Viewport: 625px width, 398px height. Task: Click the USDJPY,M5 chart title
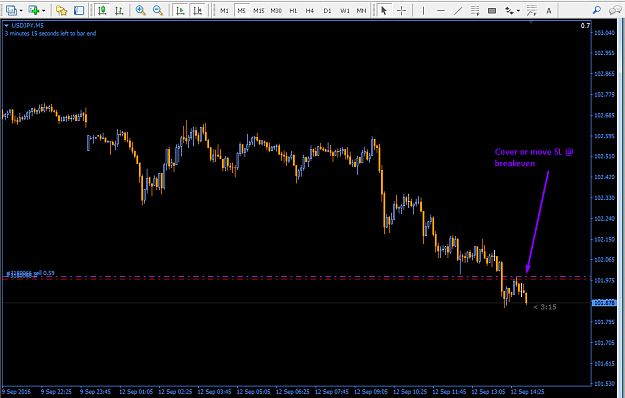pyautogui.click(x=28, y=25)
